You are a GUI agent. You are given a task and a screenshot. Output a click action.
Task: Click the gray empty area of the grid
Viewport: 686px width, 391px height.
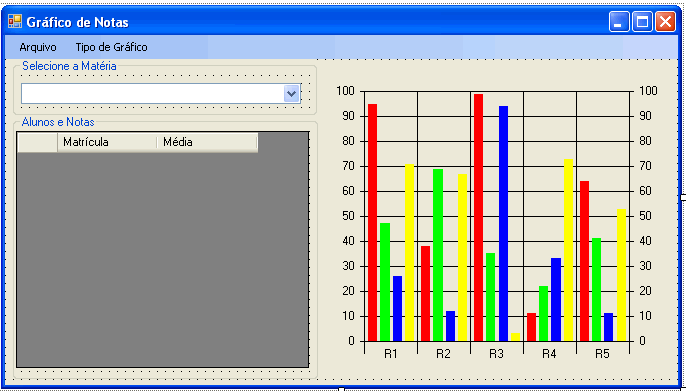[x=163, y=259]
